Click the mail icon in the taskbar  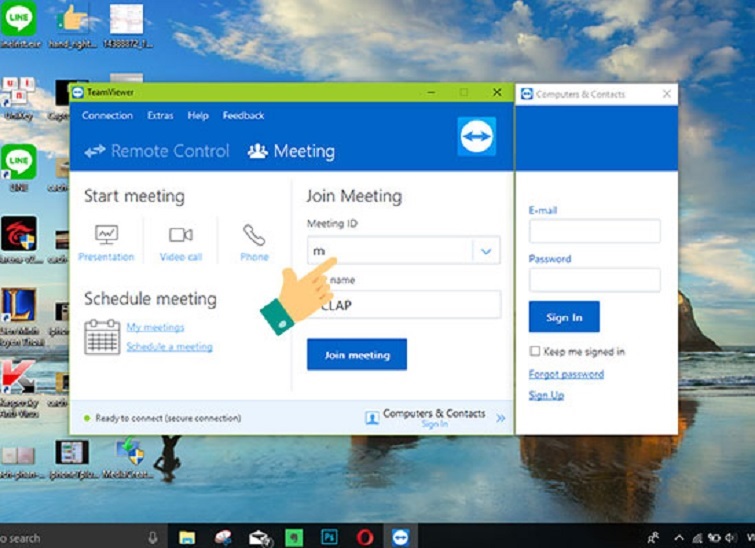[260, 538]
